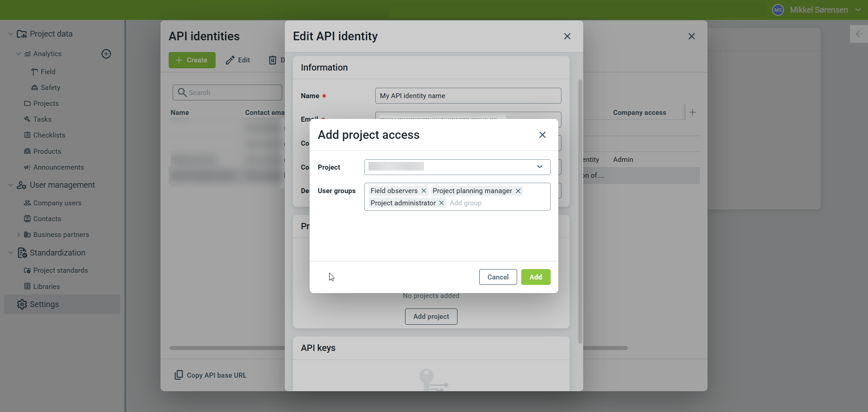Expand the Business partners tree item
Screen dimensions: 868x412
(x=19, y=235)
